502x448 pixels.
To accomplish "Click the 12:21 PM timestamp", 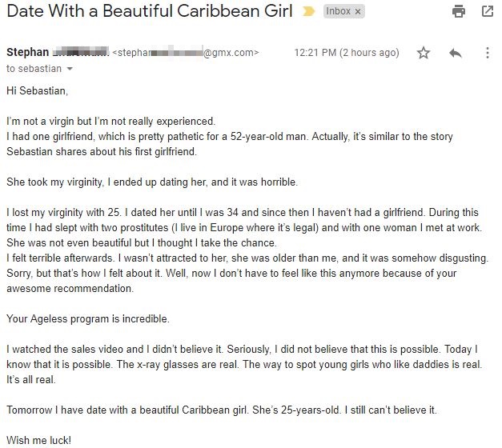I will (315, 53).
